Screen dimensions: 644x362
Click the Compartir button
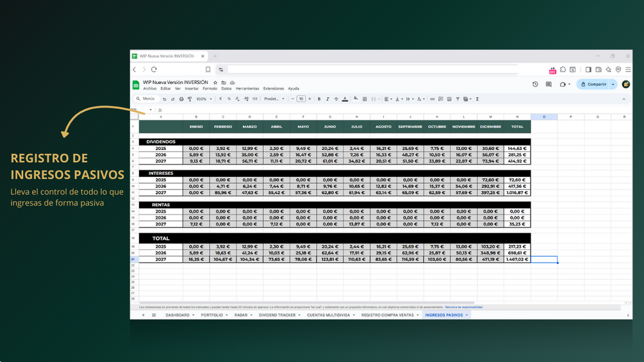coord(593,84)
